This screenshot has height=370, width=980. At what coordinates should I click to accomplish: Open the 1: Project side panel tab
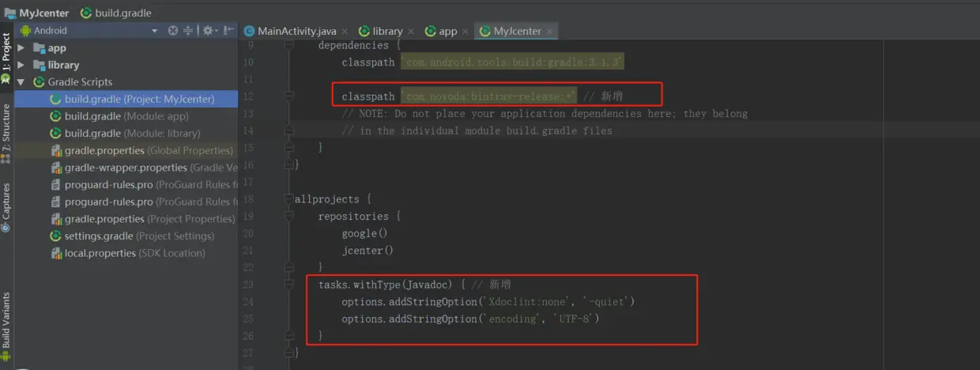(6, 58)
